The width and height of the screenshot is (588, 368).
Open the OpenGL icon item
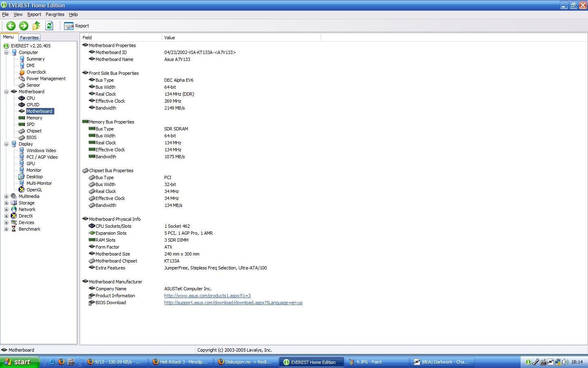22,190
